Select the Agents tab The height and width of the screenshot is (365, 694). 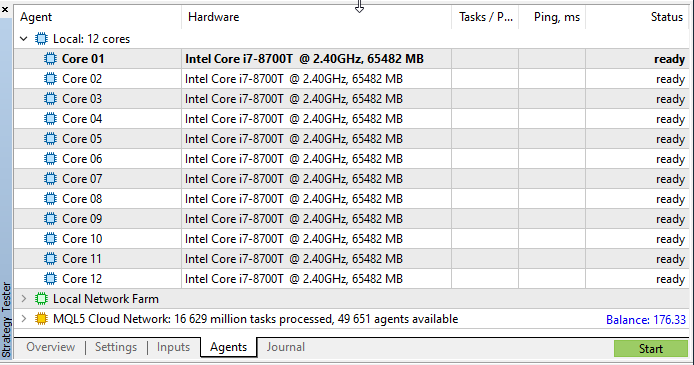tap(228, 347)
